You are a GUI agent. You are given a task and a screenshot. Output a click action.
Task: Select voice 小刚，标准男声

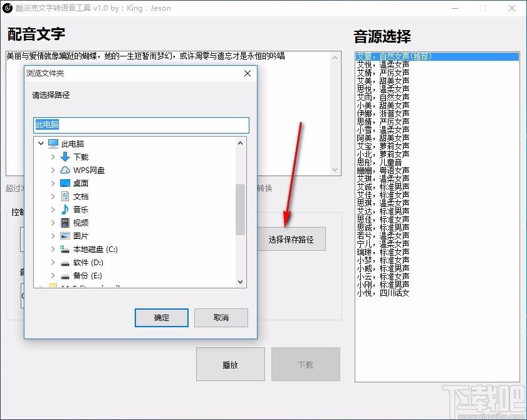tap(383, 285)
